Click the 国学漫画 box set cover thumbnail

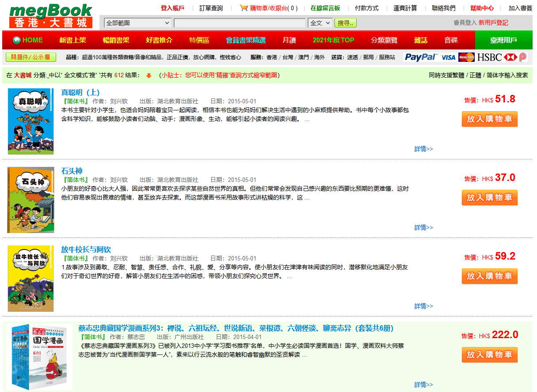tap(41, 357)
